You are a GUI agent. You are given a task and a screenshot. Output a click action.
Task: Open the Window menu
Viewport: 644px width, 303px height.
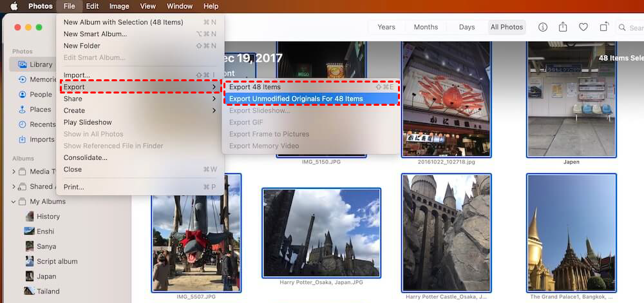pos(180,6)
